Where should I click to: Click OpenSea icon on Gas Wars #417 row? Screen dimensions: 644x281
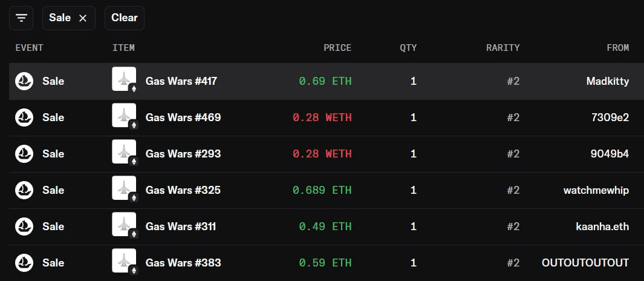[24, 81]
